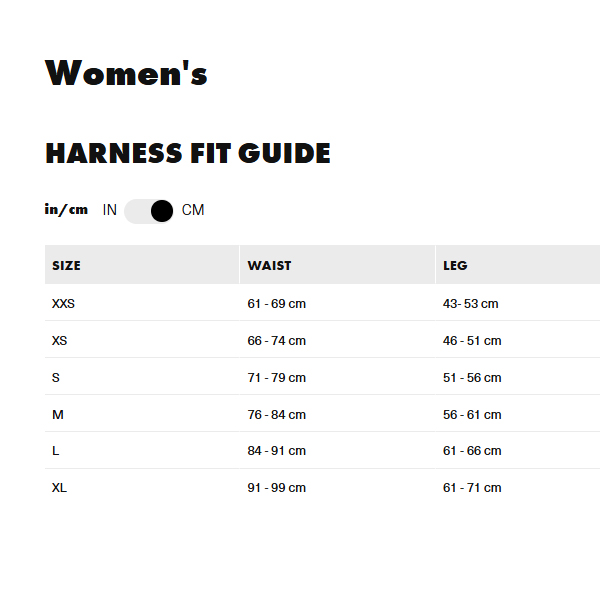Select the S size row label

(56, 378)
